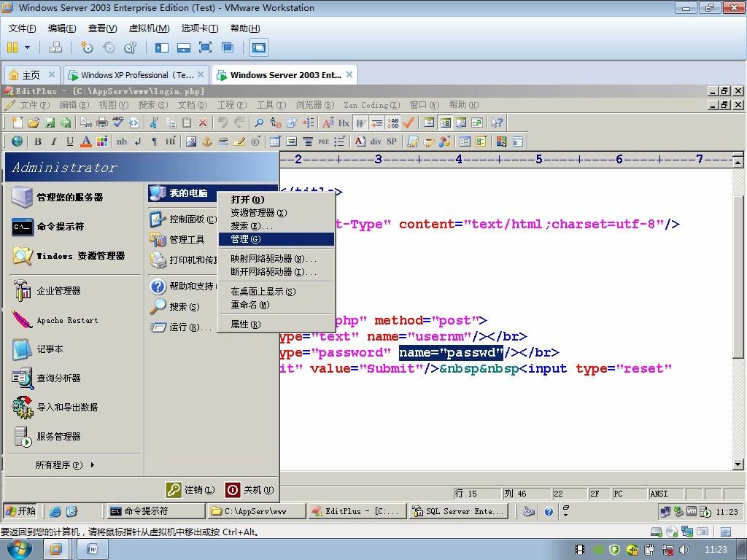Click the Save All icon in EditPlus toolbar
Image resolution: width=747 pixels, height=560 pixels.
click(x=65, y=122)
